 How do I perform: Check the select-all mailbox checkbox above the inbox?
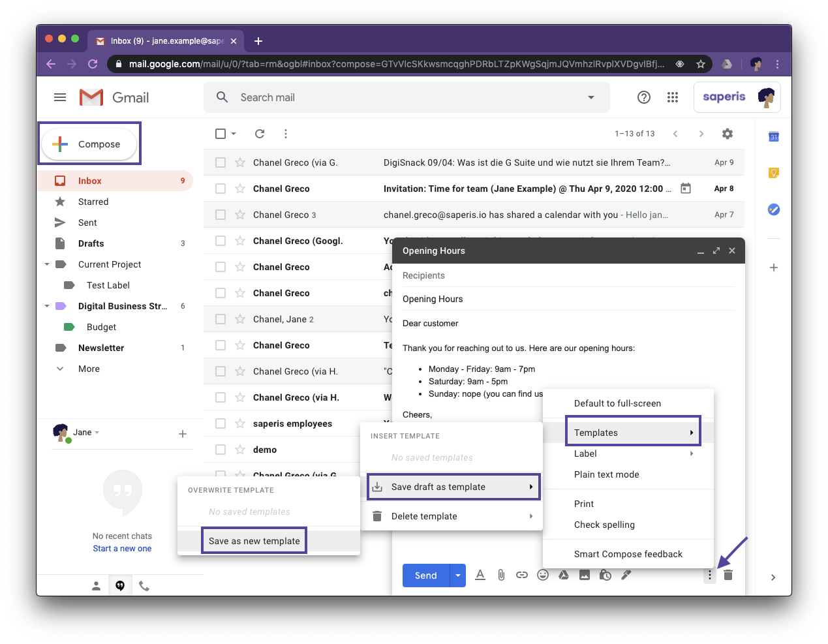click(220, 133)
